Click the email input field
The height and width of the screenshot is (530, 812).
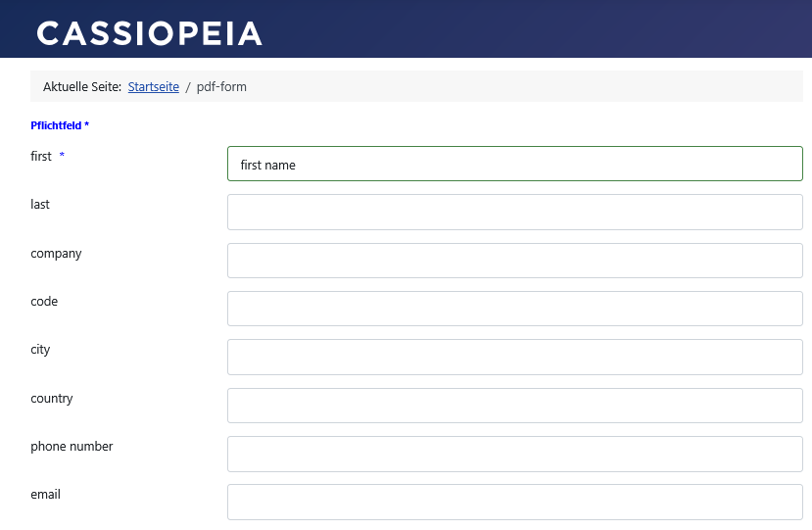[515, 502]
